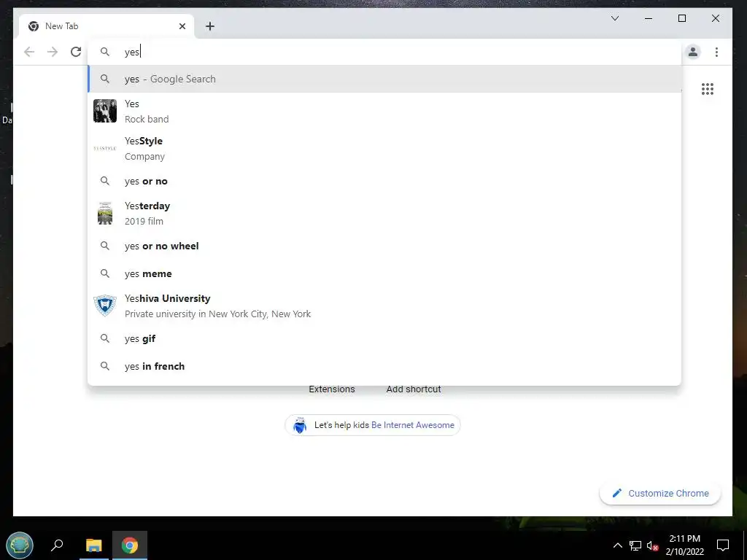Select the 'Yesterday 2019 film' suggestion
Screen dimensions: 747x560
(385, 214)
